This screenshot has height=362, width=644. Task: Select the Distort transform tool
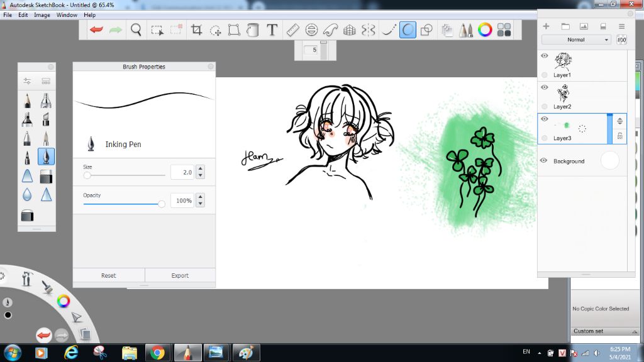(x=234, y=30)
